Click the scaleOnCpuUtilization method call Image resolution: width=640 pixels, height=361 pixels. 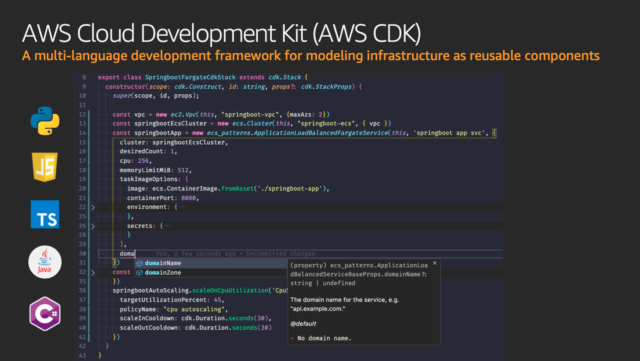click(230, 290)
